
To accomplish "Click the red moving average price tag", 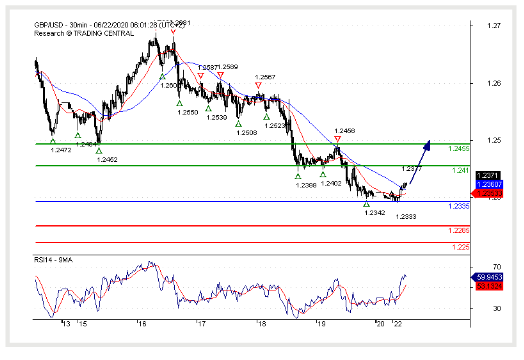I will tap(487, 193).
